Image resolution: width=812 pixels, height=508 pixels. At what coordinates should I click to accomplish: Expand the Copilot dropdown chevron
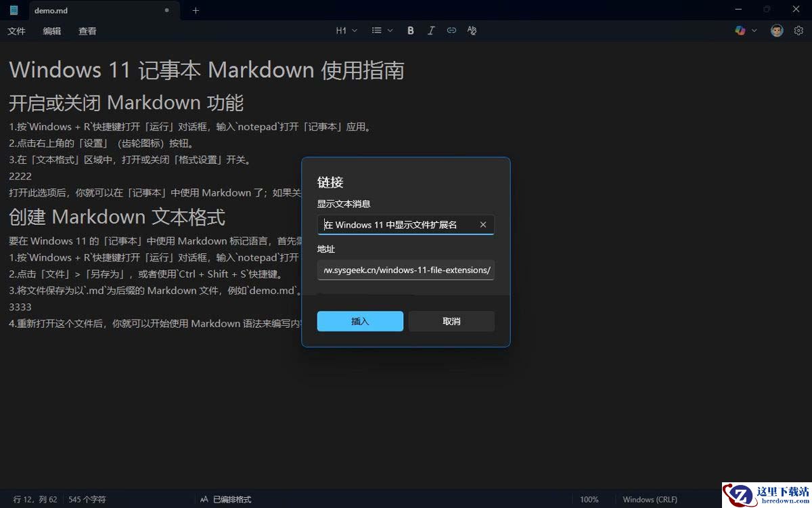[x=754, y=30]
